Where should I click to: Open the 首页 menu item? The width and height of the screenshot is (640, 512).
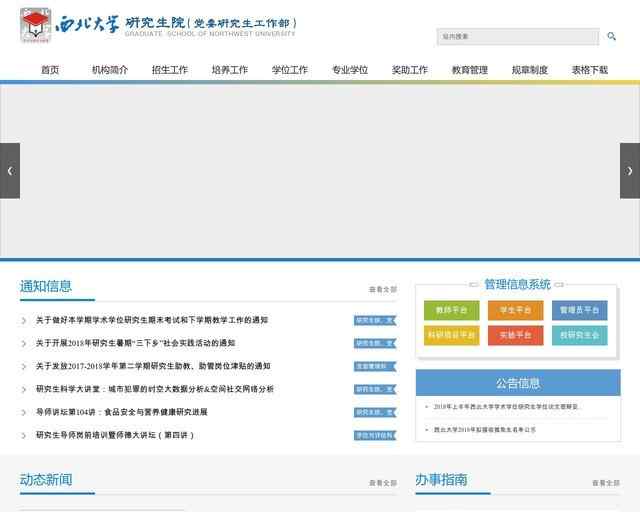click(50, 70)
